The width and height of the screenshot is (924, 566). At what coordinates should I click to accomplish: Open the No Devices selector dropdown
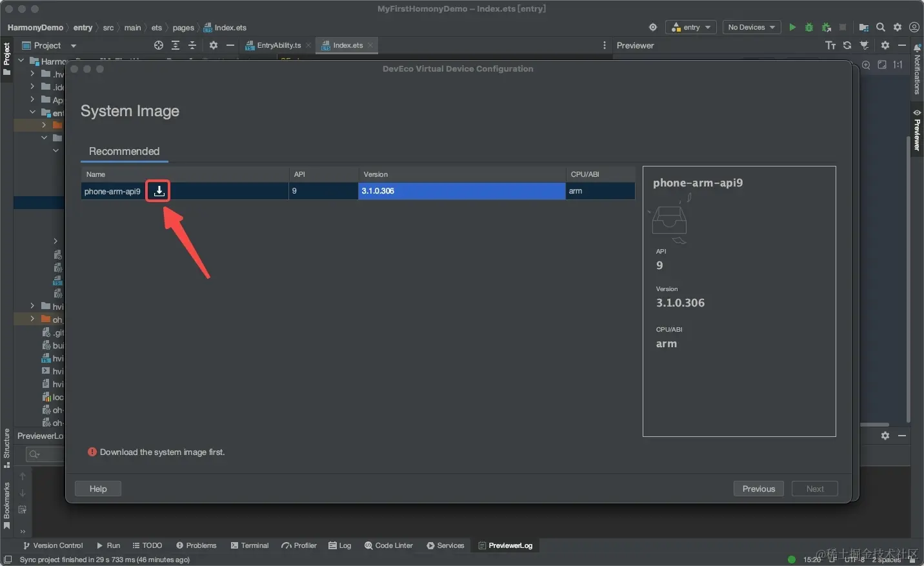(x=751, y=27)
